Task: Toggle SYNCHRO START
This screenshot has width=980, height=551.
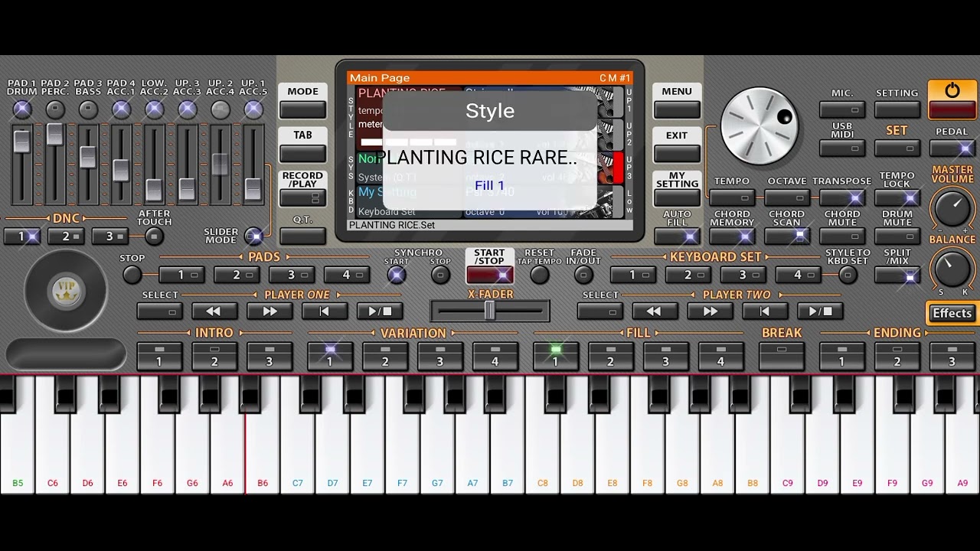Action: [x=397, y=275]
